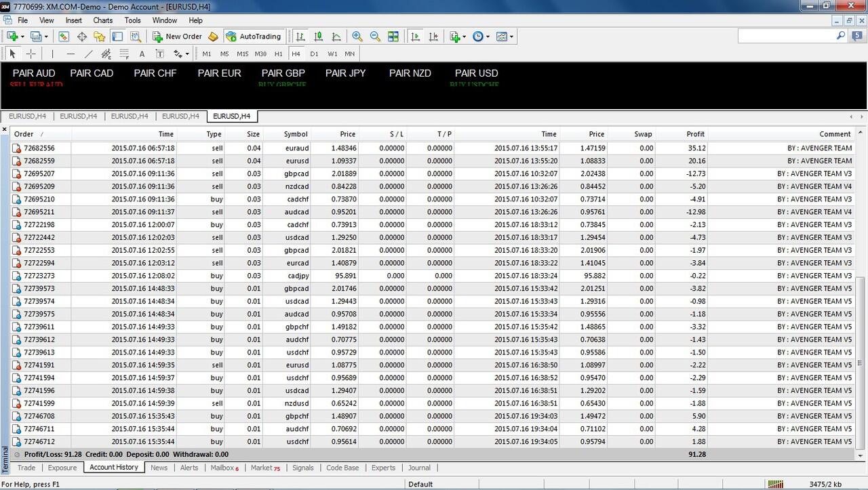
Task: Open the Strategy Tester icon
Action: click(135, 37)
